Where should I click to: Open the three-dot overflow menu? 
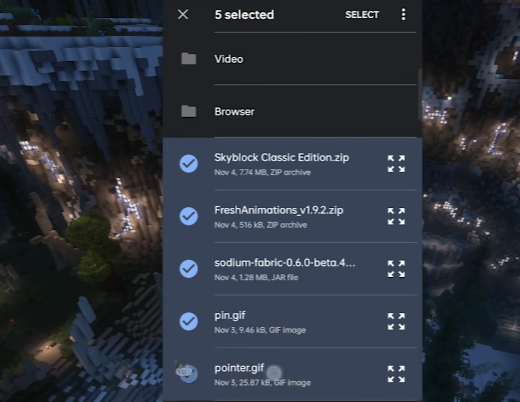pyautogui.click(x=403, y=14)
